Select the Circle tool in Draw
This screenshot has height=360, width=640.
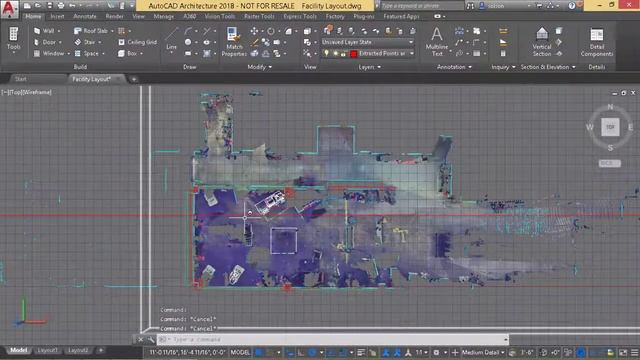coord(188,42)
